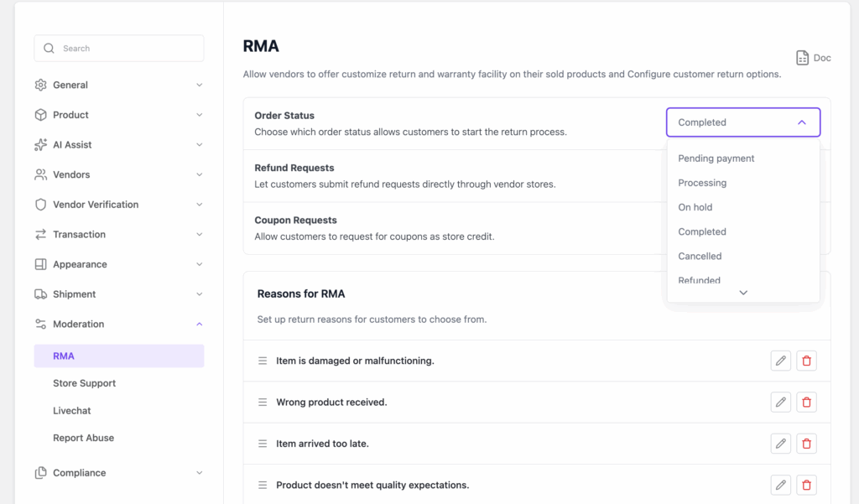Open Appearance using its sidebar icon
The width and height of the screenshot is (859, 504).
pyautogui.click(x=39, y=263)
